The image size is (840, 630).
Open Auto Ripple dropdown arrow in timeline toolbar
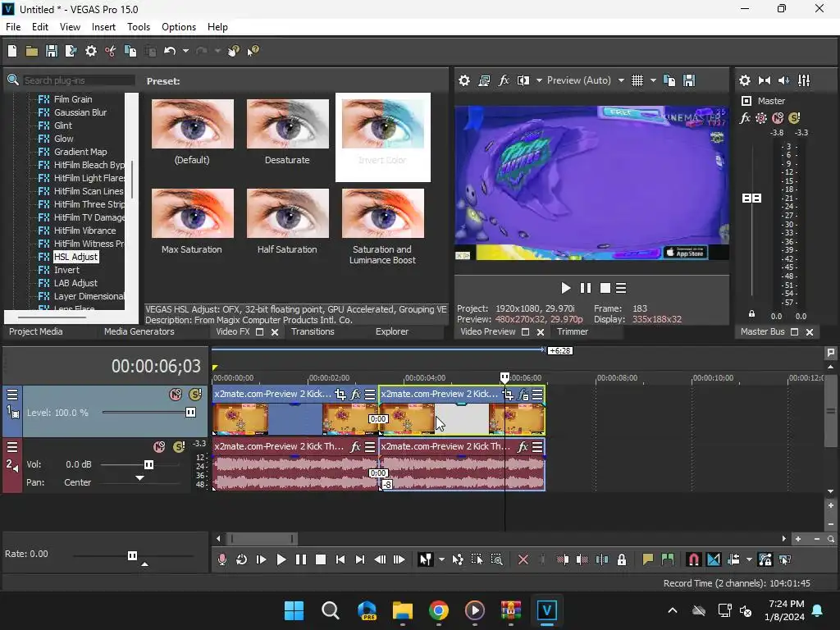749,559
